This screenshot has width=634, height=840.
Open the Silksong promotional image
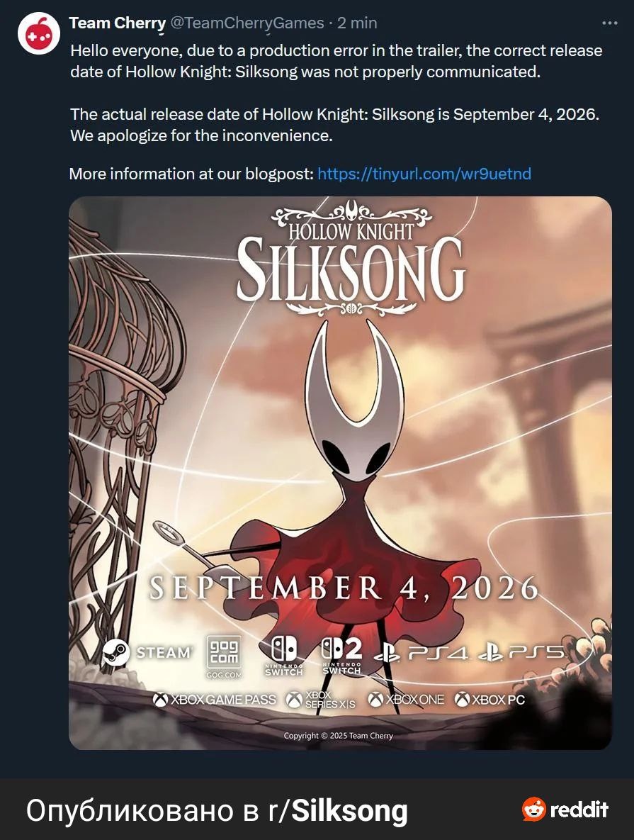341,473
